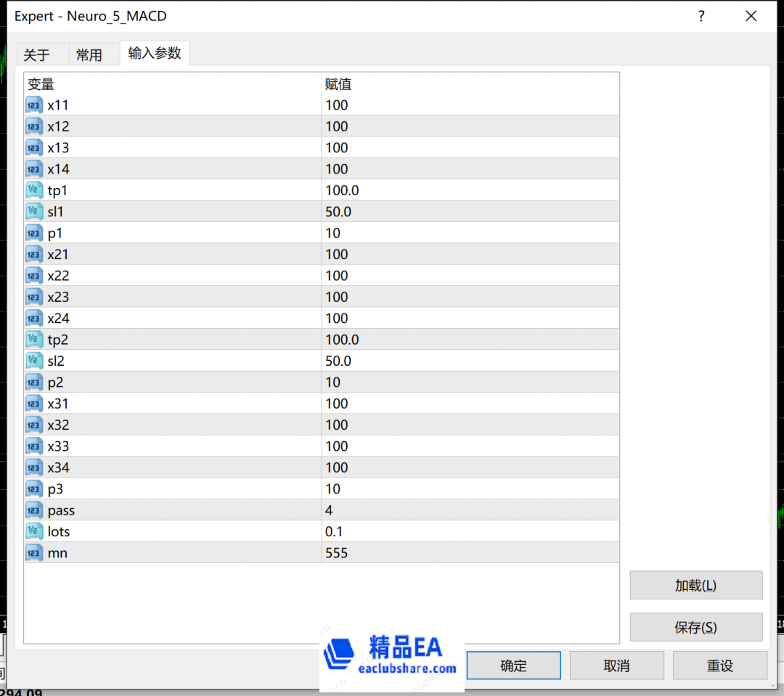Click the integer icon beside pass
Image resolution: width=784 pixels, height=696 pixels.
click(35, 510)
